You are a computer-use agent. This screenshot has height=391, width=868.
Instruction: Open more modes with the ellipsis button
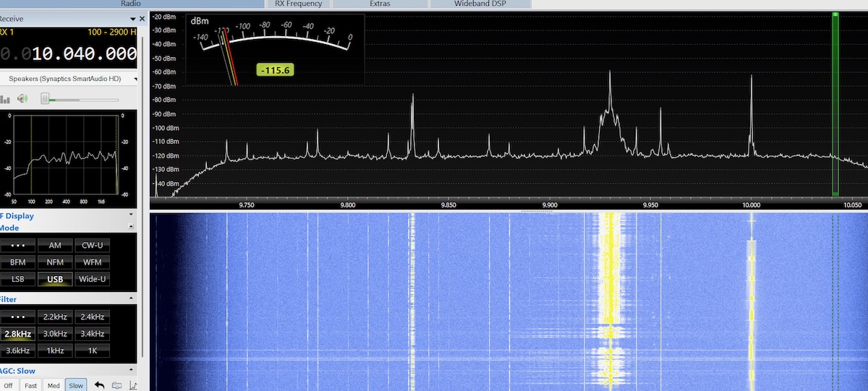18,246
